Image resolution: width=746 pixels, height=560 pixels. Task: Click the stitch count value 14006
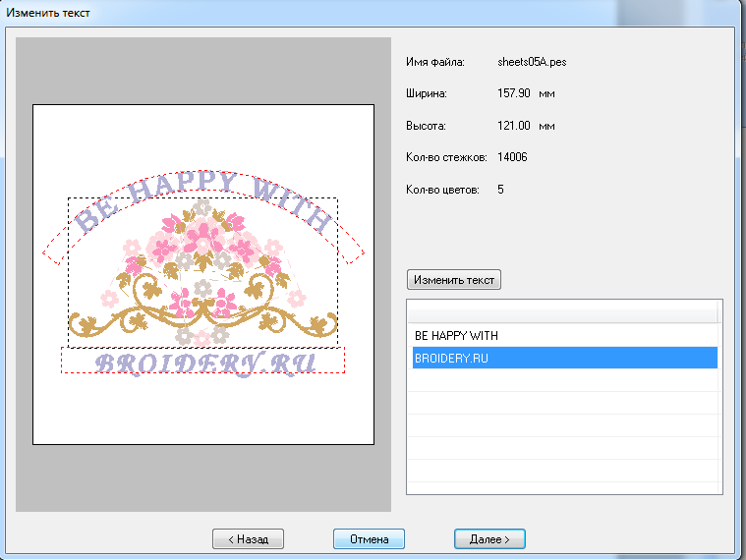tap(512, 157)
